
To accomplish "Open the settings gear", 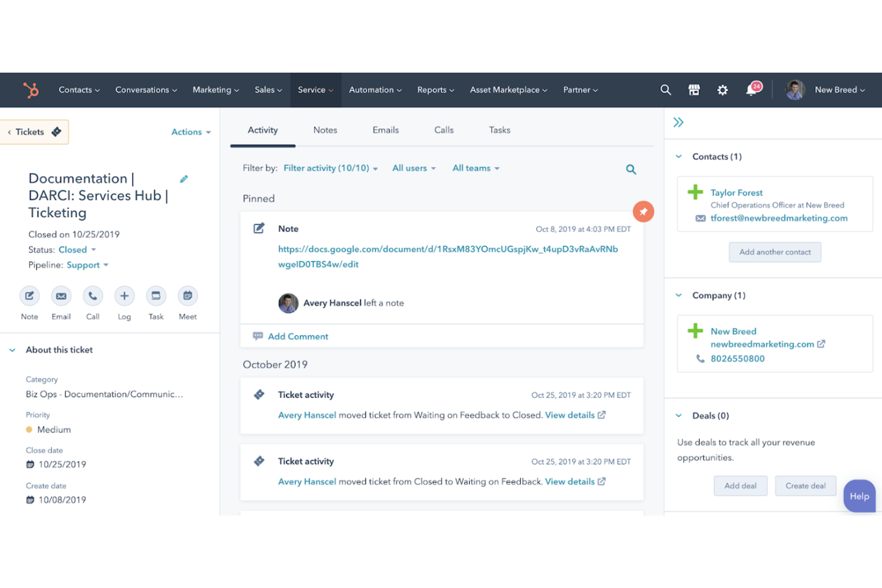I will click(722, 90).
